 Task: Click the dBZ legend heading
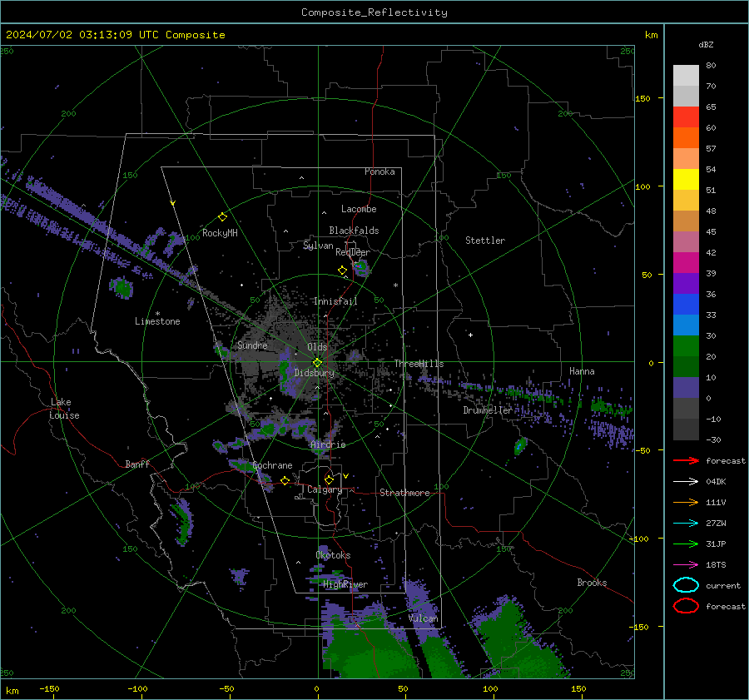pyautogui.click(x=706, y=44)
